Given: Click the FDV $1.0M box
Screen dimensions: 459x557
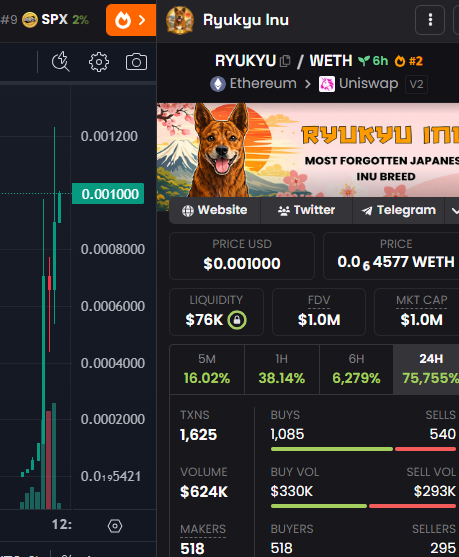Looking at the screenshot, I should (x=319, y=312).
